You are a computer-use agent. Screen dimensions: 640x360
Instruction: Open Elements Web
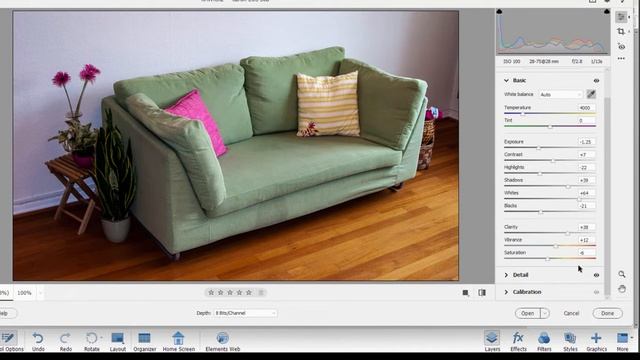(x=222, y=341)
